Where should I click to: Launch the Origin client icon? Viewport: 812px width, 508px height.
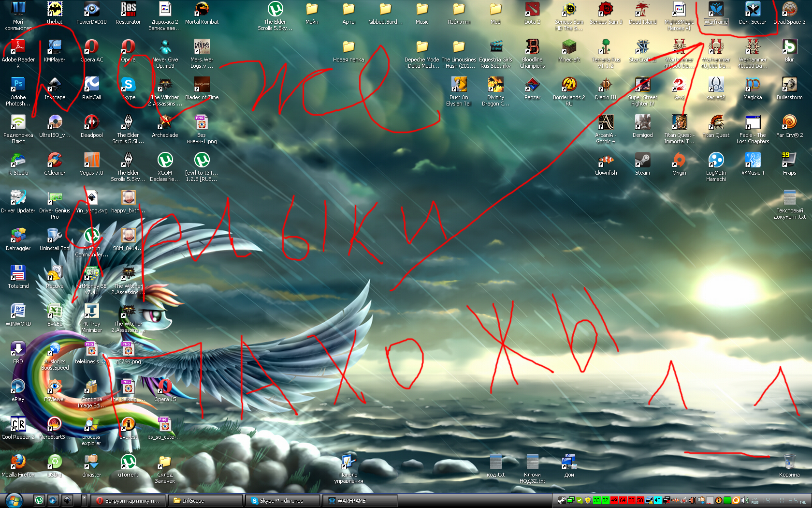point(679,164)
